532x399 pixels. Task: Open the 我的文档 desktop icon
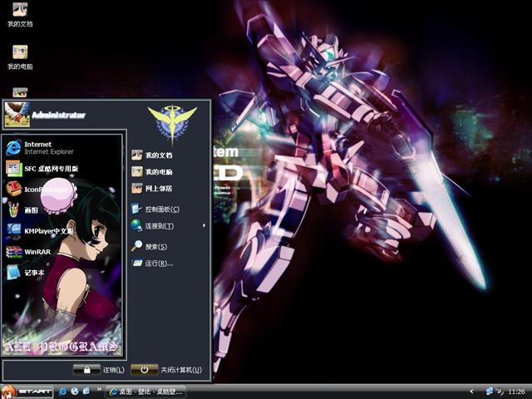click(20, 15)
